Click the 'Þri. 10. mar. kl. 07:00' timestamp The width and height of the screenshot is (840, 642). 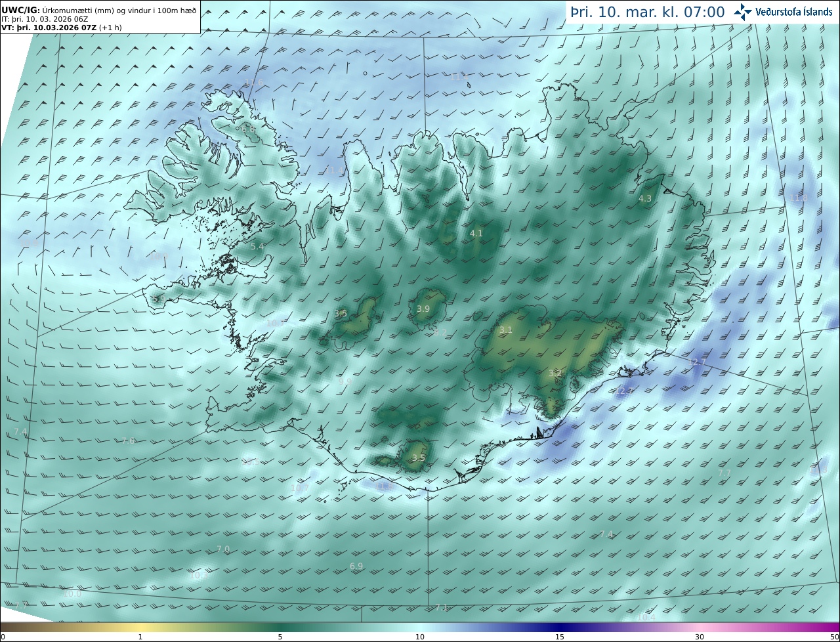click(648, 12)
